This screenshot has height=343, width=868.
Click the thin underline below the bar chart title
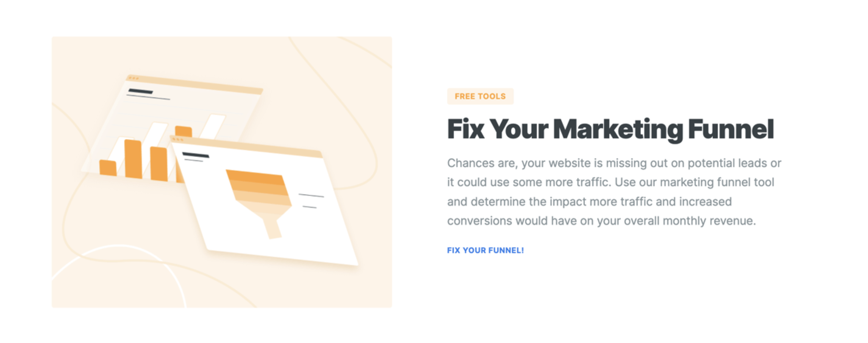click(x=148, y=98)
